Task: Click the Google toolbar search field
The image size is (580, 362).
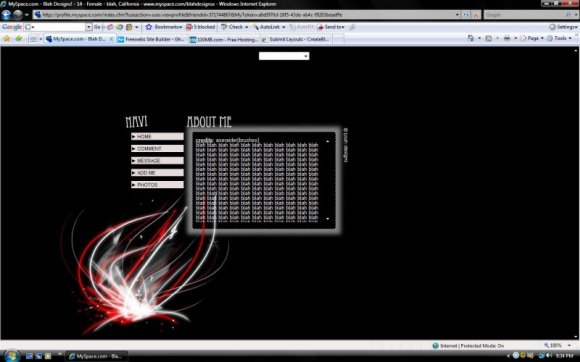Action: point(58,27)
